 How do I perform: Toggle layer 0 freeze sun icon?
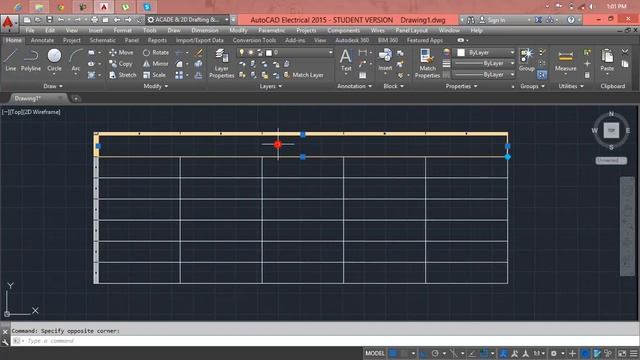(x=251, y=52)
